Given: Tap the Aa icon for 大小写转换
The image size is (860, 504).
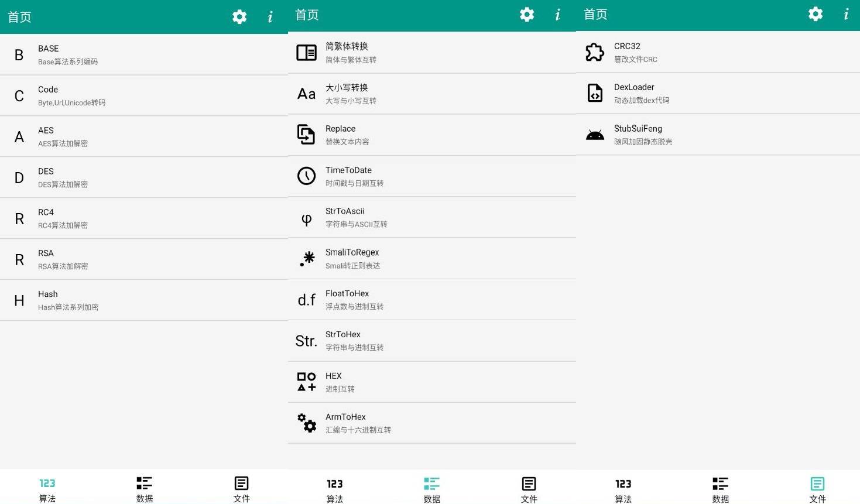Looking at the screenshot, I should [306, 94].
